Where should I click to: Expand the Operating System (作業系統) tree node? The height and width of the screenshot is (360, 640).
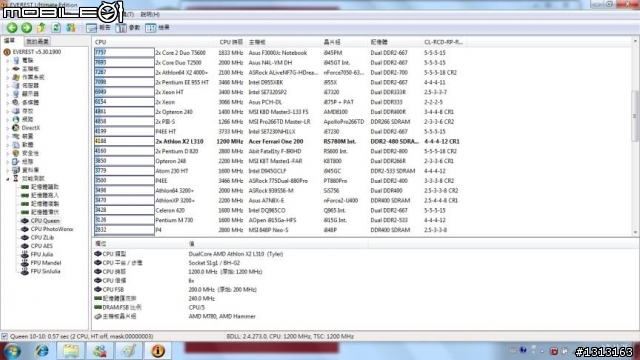click(7, 77)
